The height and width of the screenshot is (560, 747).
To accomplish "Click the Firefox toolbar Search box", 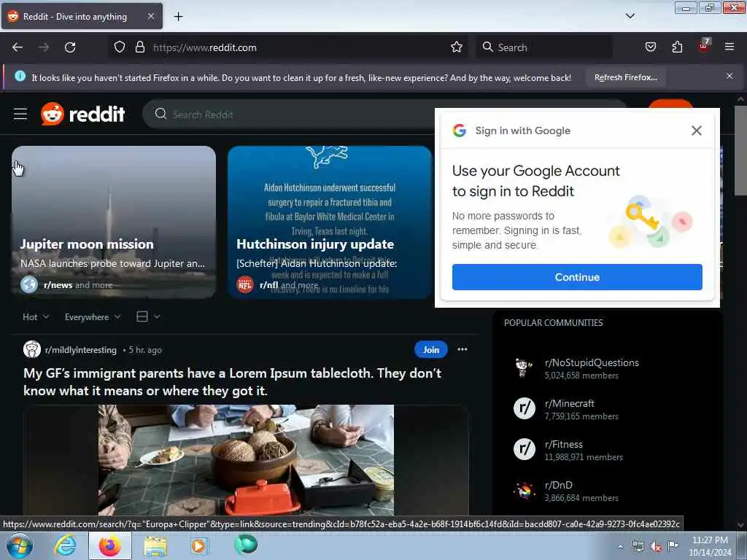I will (544, 47).
